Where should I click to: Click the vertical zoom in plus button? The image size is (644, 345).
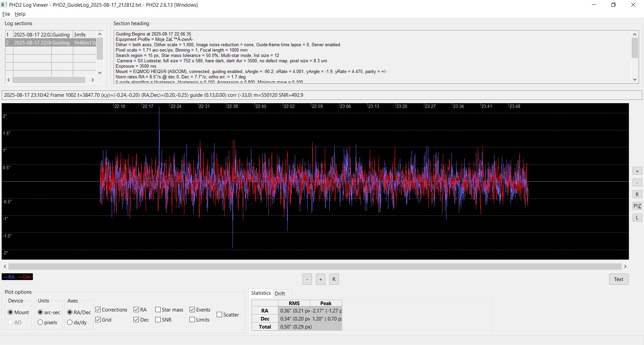(x=637, y=171)
